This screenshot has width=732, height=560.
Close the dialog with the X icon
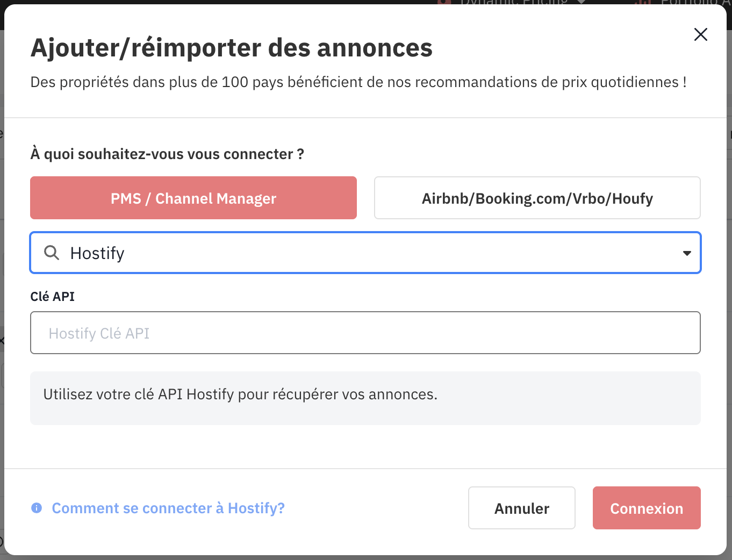pyautogui.click(x=700, y=35)
